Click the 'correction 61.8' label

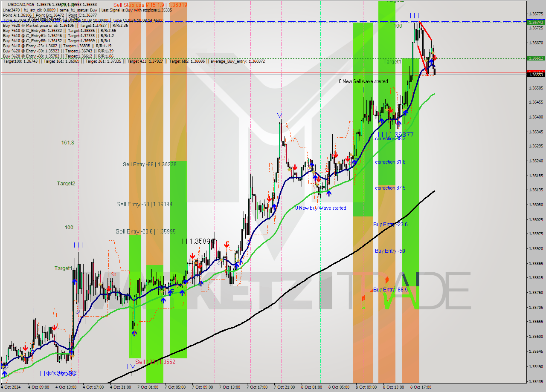390,162
